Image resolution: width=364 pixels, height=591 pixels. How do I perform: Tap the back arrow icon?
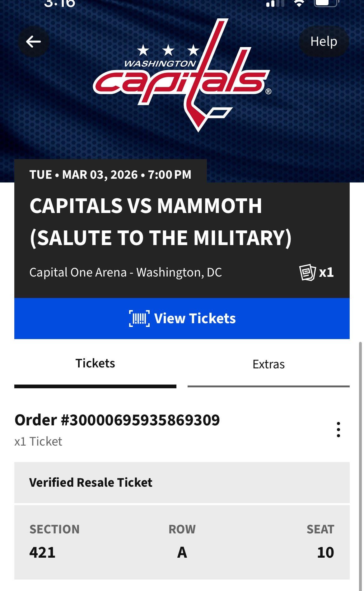[x=33, y=41]
